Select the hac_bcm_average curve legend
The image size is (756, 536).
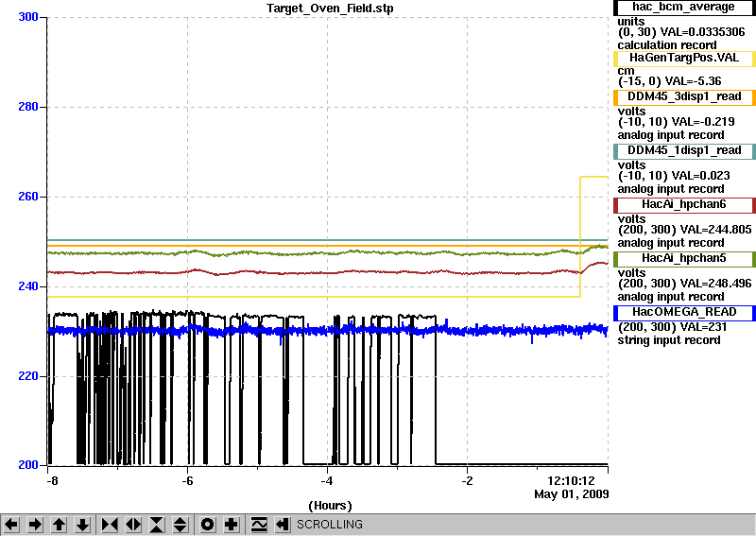684,8
